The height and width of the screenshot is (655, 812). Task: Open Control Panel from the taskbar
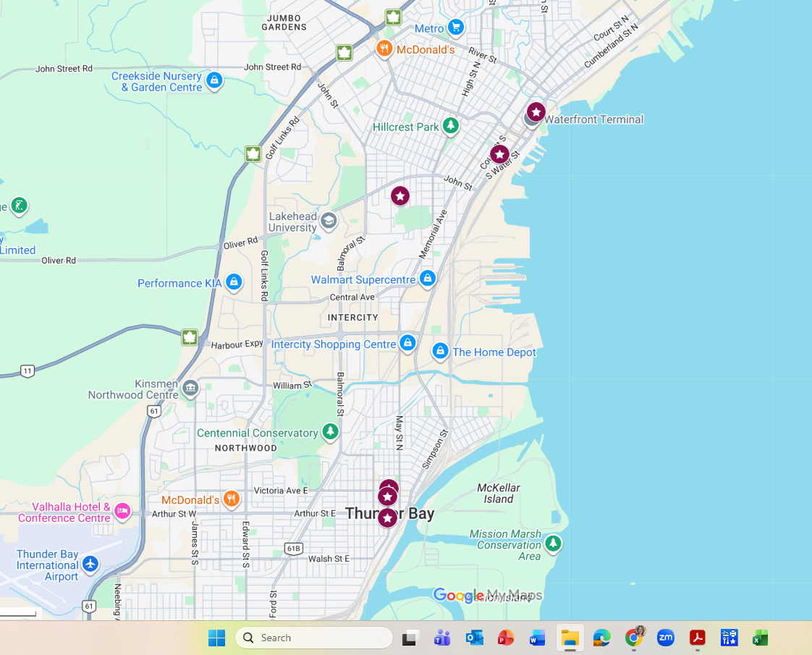coord(729,638)
